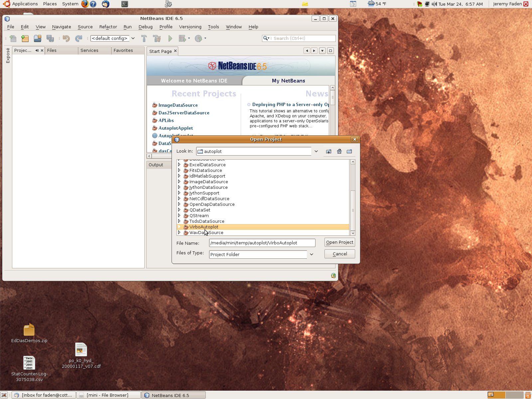Image resolution: width=532 pixels, height=399 pixels.
Task: Open the Refactor menu
Action: pyautogui.click(x=108, y=27)
